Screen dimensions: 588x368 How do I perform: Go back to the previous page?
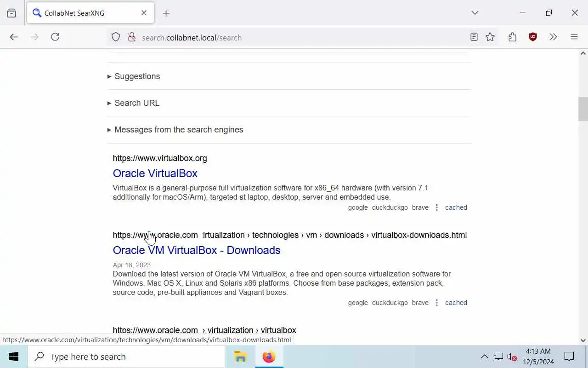(x=14, y=37)
